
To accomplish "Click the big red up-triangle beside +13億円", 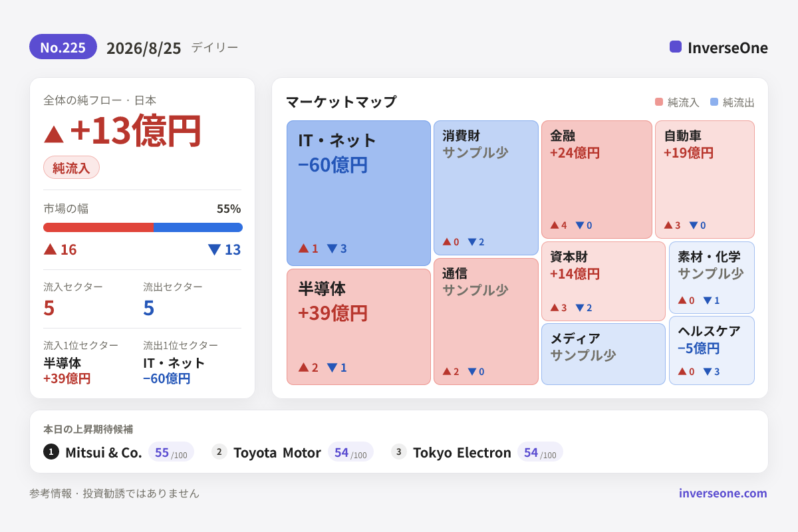I will pos(54,134).
